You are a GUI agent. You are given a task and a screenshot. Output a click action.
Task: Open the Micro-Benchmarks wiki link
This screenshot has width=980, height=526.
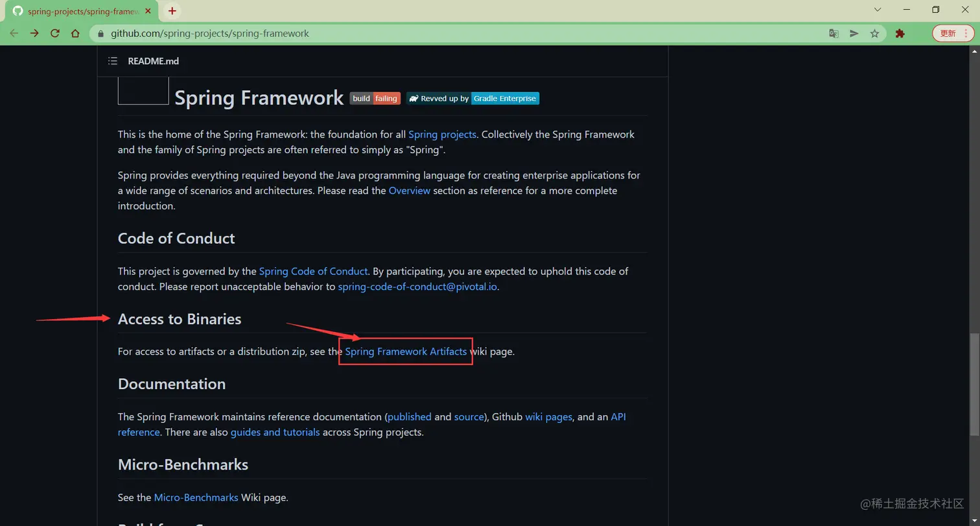click(196, 497)
